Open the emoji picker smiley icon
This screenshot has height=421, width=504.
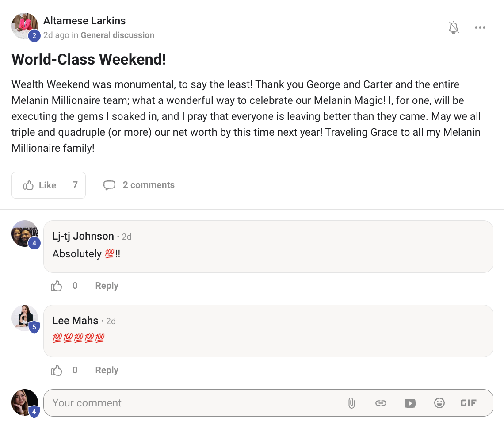click(439, 403)
